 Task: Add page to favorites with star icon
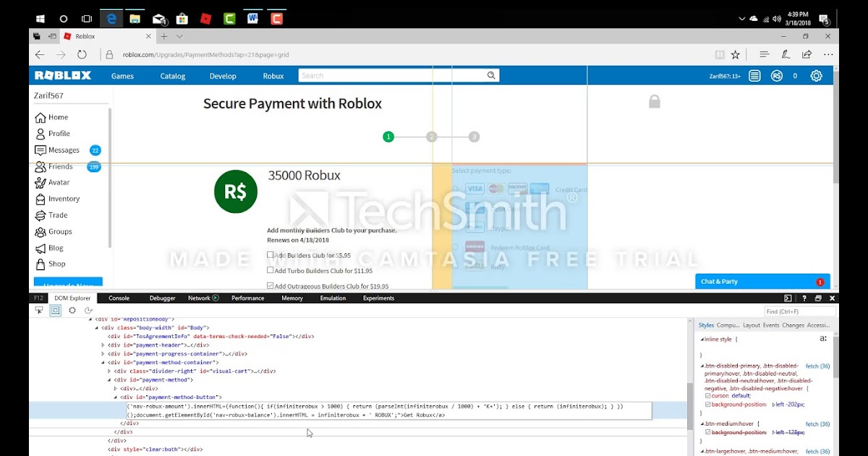click(736, 54)
